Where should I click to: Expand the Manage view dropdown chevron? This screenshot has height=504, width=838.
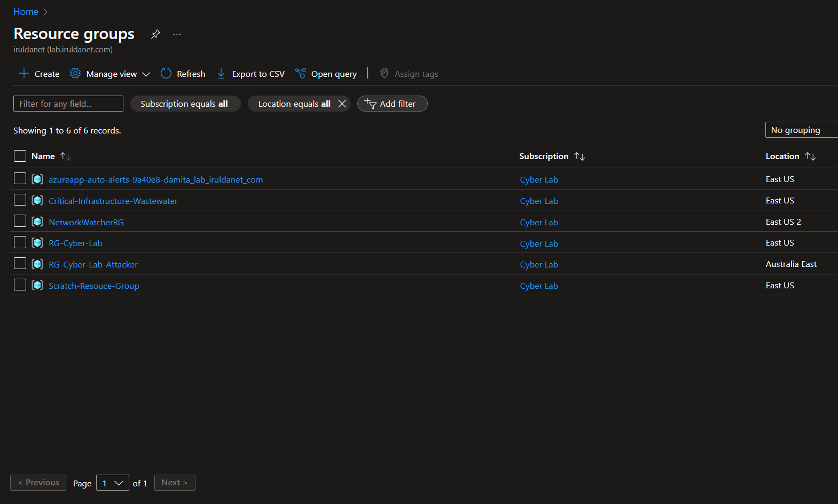tap(146, 74)
